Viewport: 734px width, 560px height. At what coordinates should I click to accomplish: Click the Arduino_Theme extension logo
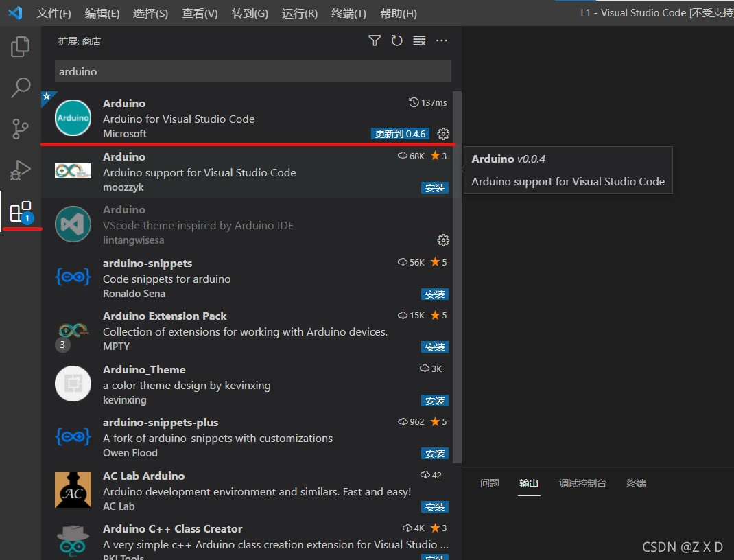pyautogui.click(x=73, y=384)
